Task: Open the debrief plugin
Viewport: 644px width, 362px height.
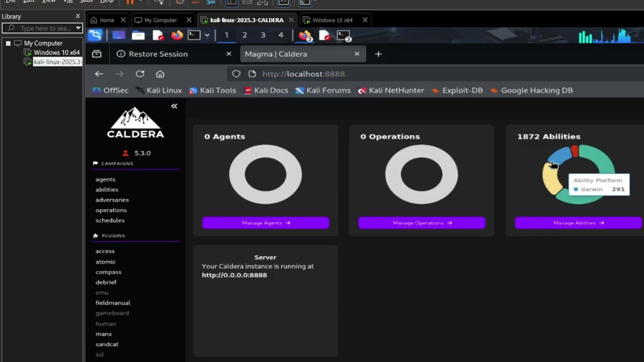Action: click(106, 283)
